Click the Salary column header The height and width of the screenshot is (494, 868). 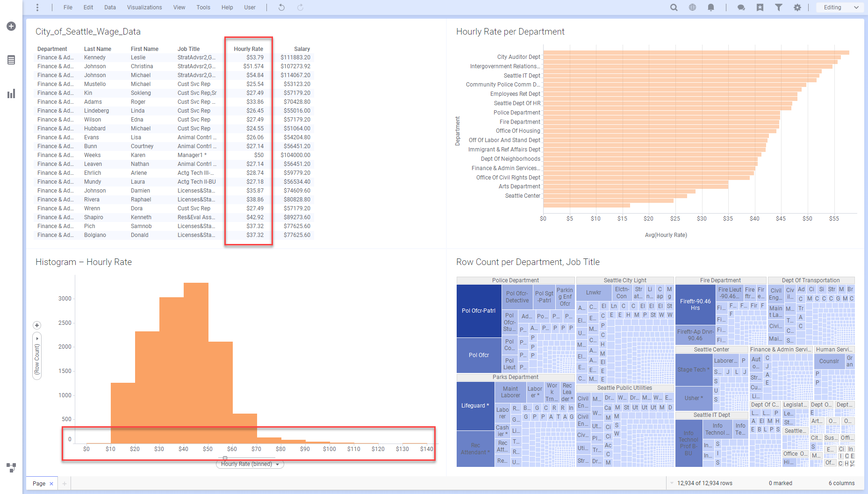pos(301,49)
